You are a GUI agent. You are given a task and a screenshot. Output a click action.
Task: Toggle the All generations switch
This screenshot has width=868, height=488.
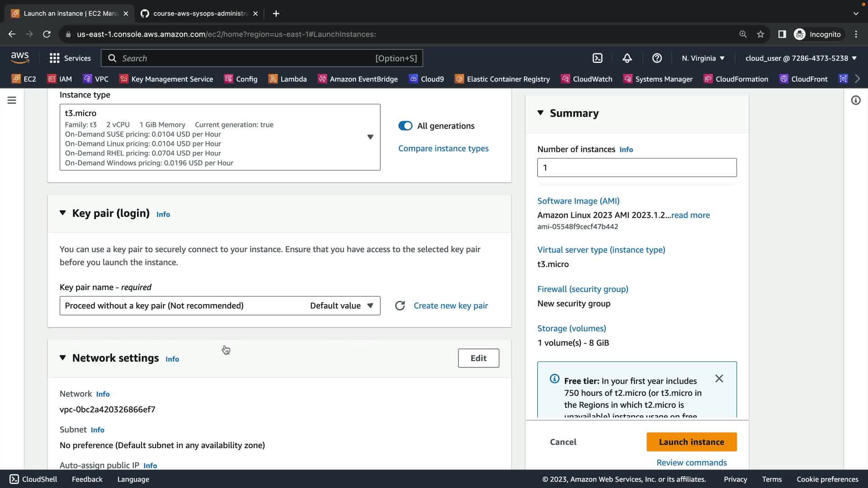405,126
